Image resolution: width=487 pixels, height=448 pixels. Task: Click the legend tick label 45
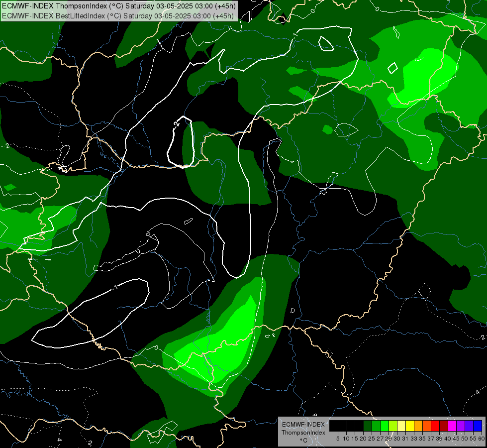[x=456, y=439]
